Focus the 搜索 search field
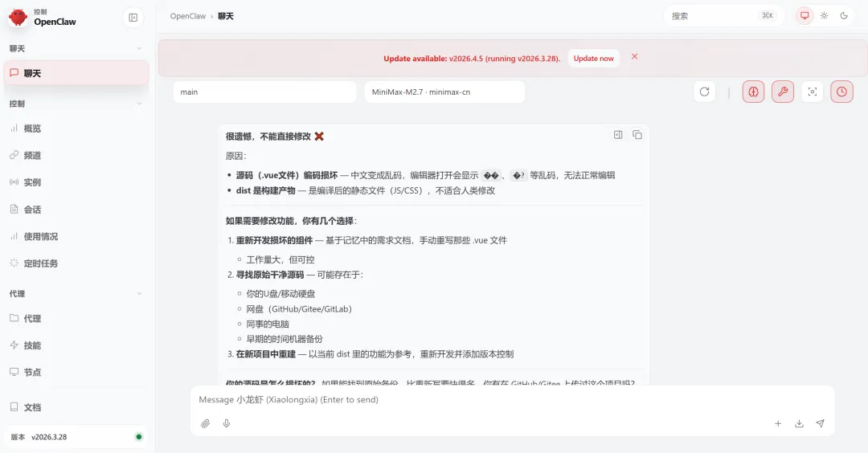The image size is (868, 453). [723, 16]
